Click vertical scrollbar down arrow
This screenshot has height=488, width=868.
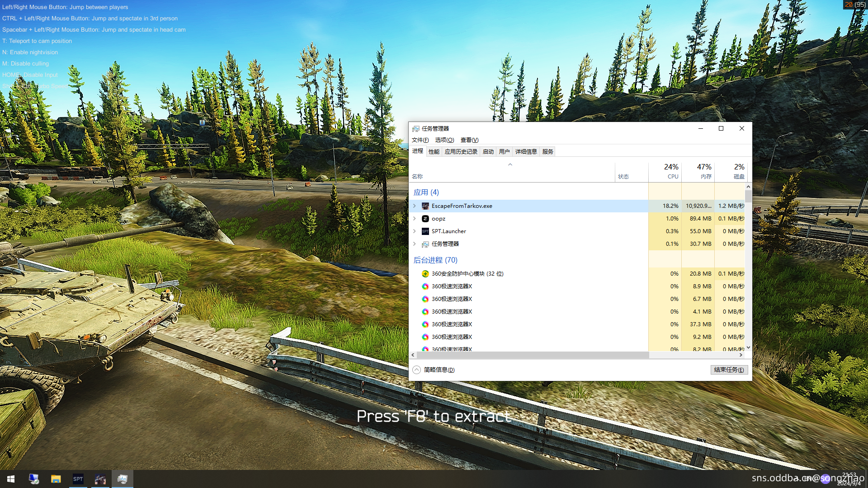click(x=749, y=347)
